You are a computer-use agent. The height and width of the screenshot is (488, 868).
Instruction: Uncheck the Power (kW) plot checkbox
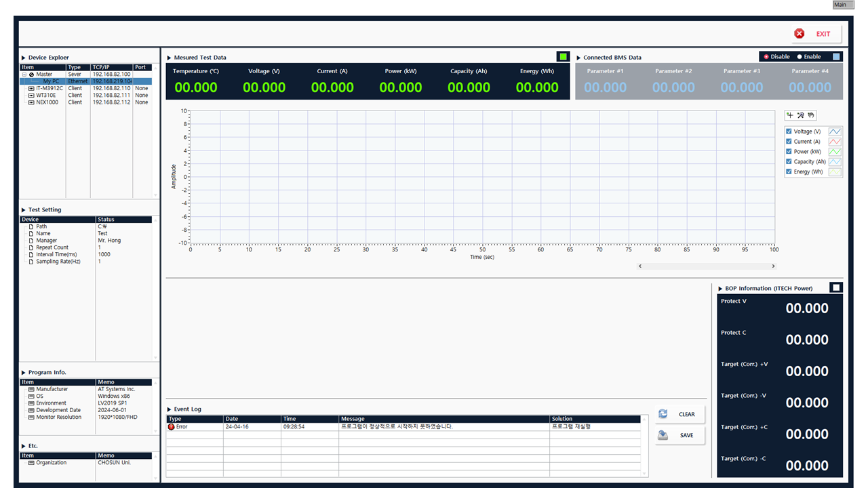tap(789, 151)
